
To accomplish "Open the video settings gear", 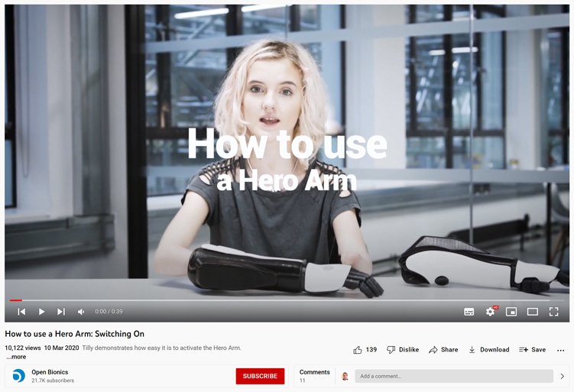I will click(x=490, y=312).
